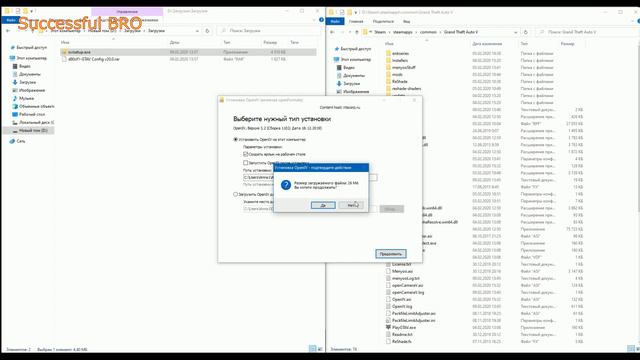This screenshot has width=640, height=360.
Task: Expand address history dropdown in Загрузки window
Action: click(x=197, y=31)
